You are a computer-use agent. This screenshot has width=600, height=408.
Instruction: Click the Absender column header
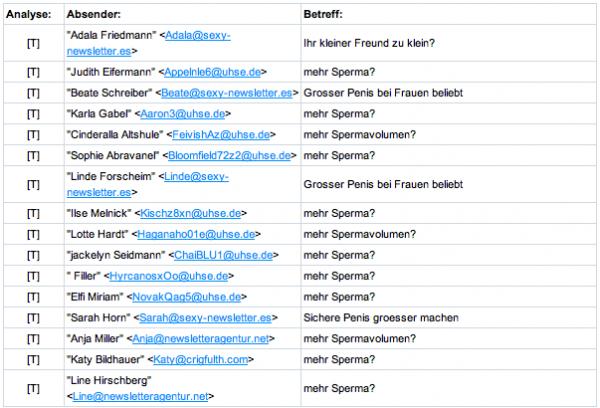pyautogui.click(x=94, y=15)
